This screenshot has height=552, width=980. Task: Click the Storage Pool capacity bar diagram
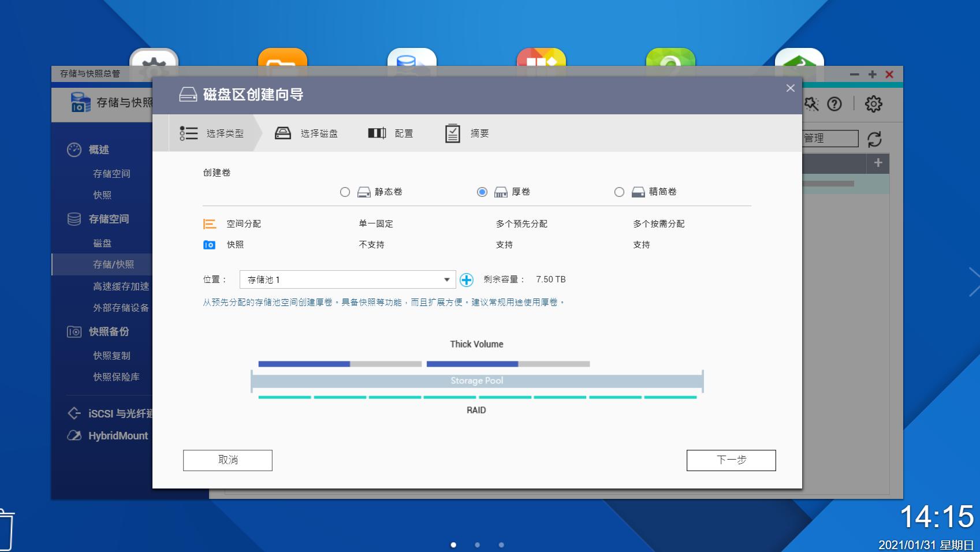tap(477, 380)
